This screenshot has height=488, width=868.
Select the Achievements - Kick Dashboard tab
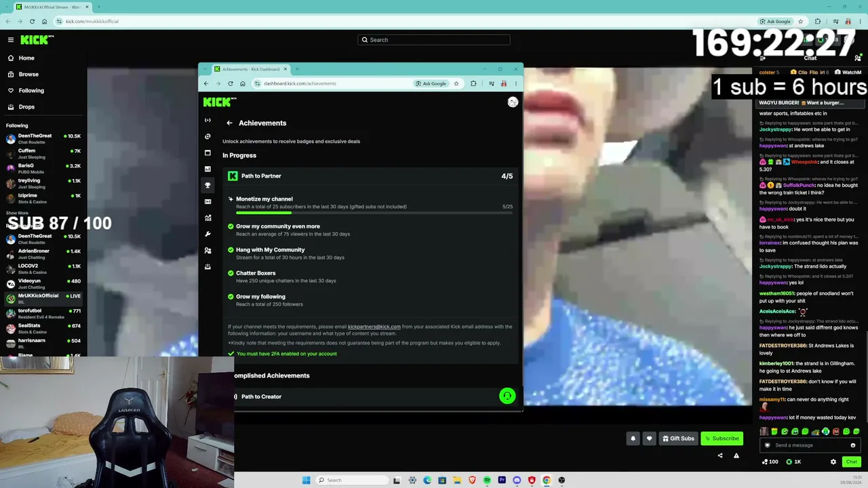tap(250, 69)
